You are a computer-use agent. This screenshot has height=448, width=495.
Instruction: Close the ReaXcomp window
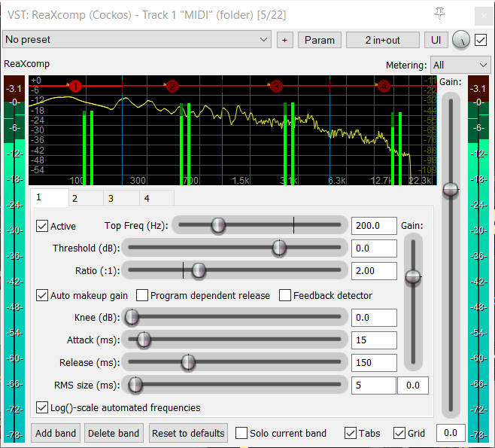click(484, 16)
